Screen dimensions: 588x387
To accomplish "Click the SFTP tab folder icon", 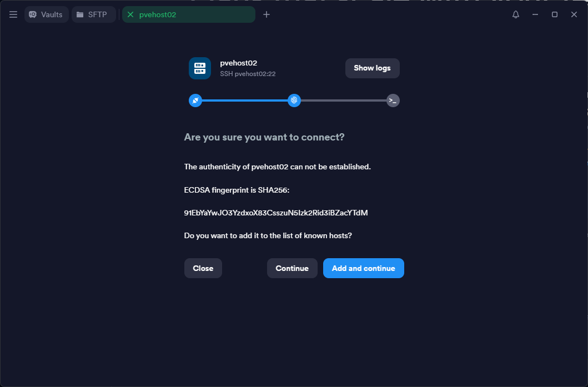I will coord(80,14).
